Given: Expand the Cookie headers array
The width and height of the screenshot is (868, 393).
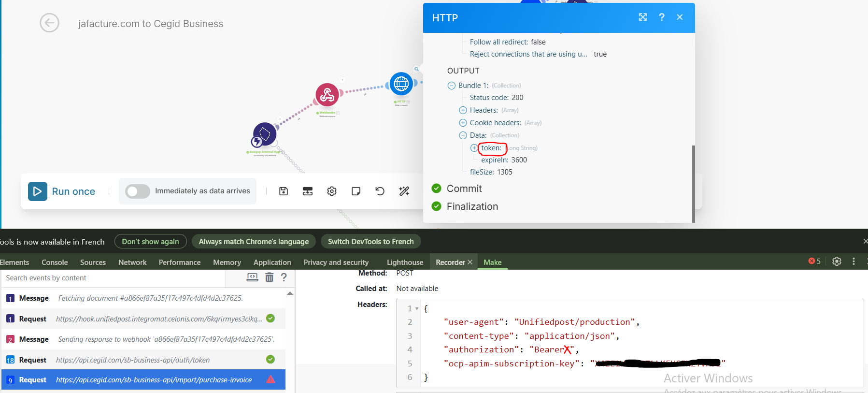Looking at the screenshot, I should 463,123.
